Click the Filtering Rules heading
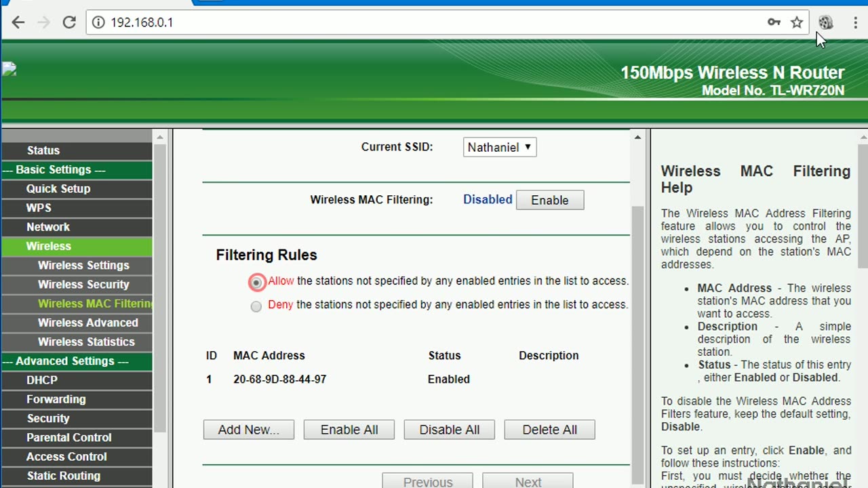The width and height of the screenshot is (868, 488). (267, 255)
